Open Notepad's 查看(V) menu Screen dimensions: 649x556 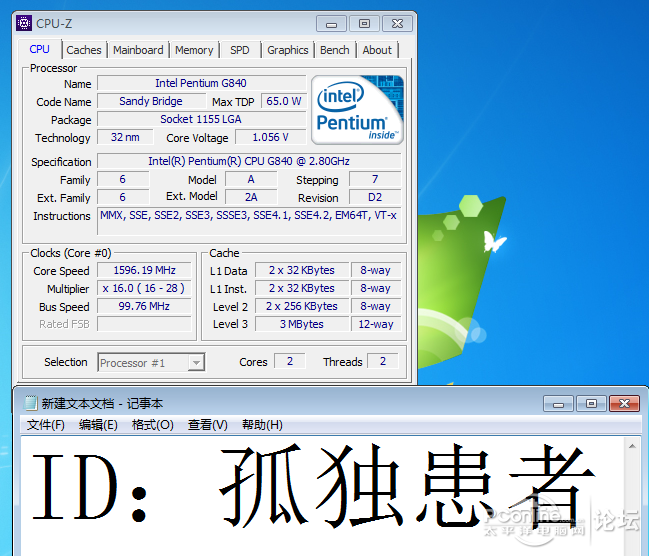207,425
